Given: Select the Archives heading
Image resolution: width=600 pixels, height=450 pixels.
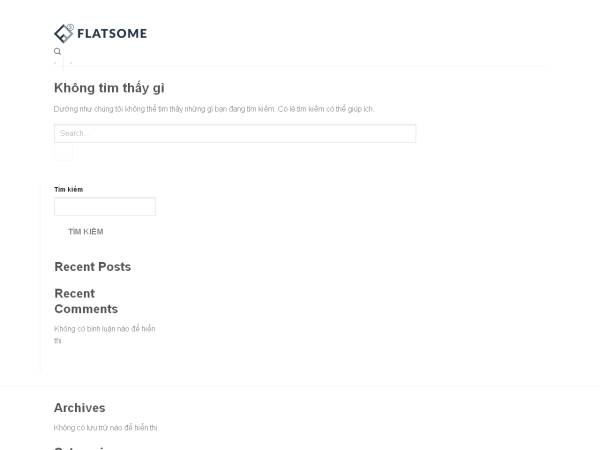Looking at the screenshot, I should [79, 407].
